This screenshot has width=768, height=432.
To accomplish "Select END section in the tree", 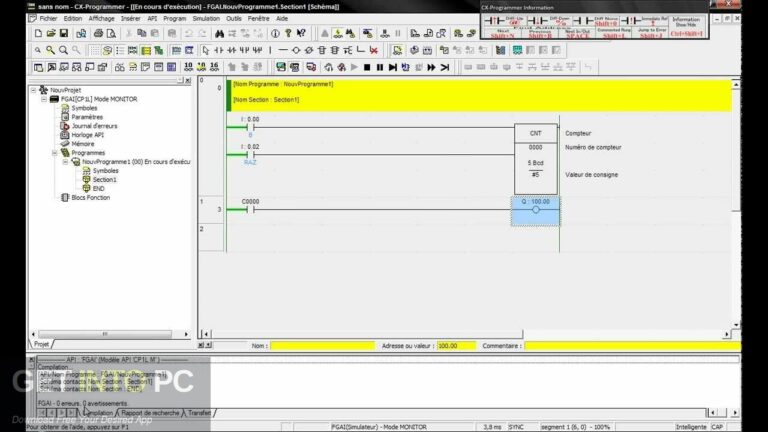I will pyautogui.click(x=98, y=189).
